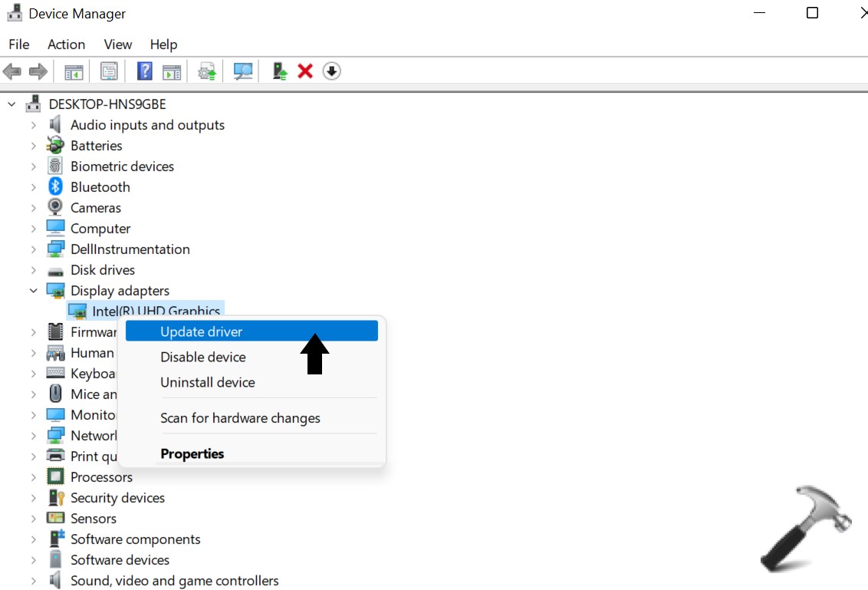Select the DellInstrumentation tree item
The image size is (868, 590).
(130, 249)
